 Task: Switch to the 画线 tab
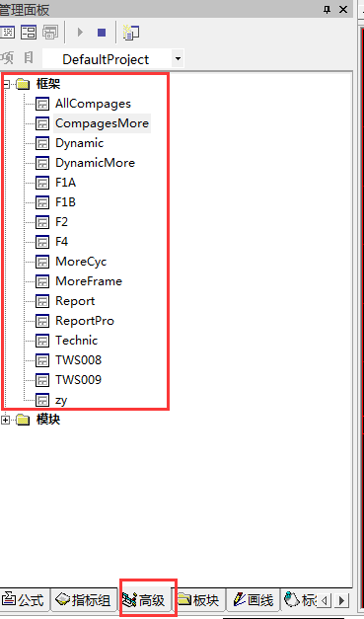[254, 600]
